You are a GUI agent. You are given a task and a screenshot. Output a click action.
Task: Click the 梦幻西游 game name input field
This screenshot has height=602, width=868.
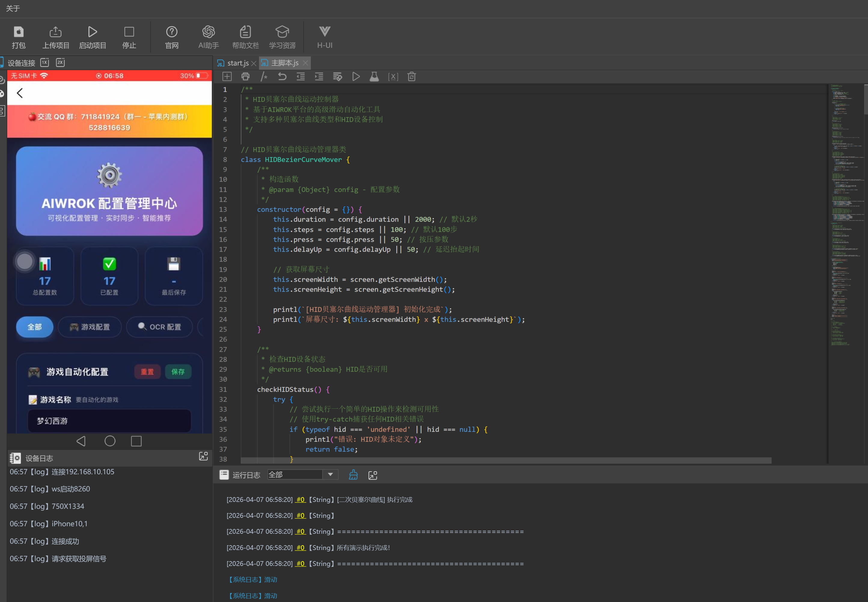(109, 420)
